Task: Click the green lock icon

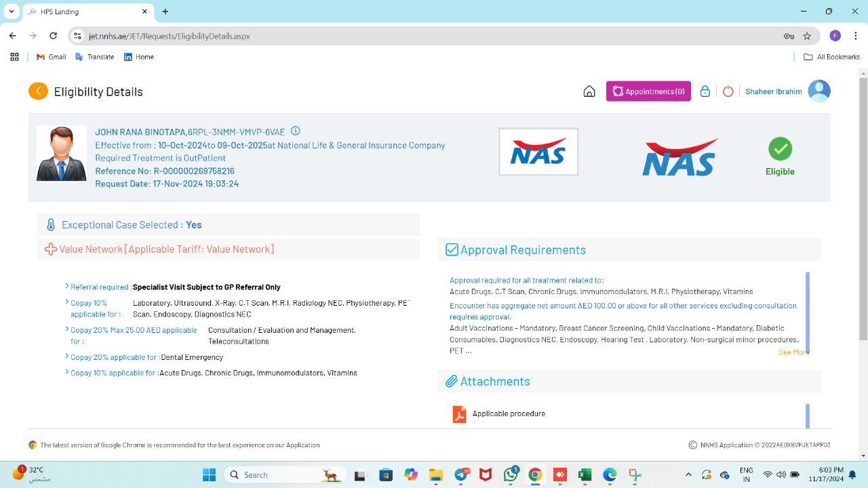Action: pyautogui.click(x=705, y=91)
